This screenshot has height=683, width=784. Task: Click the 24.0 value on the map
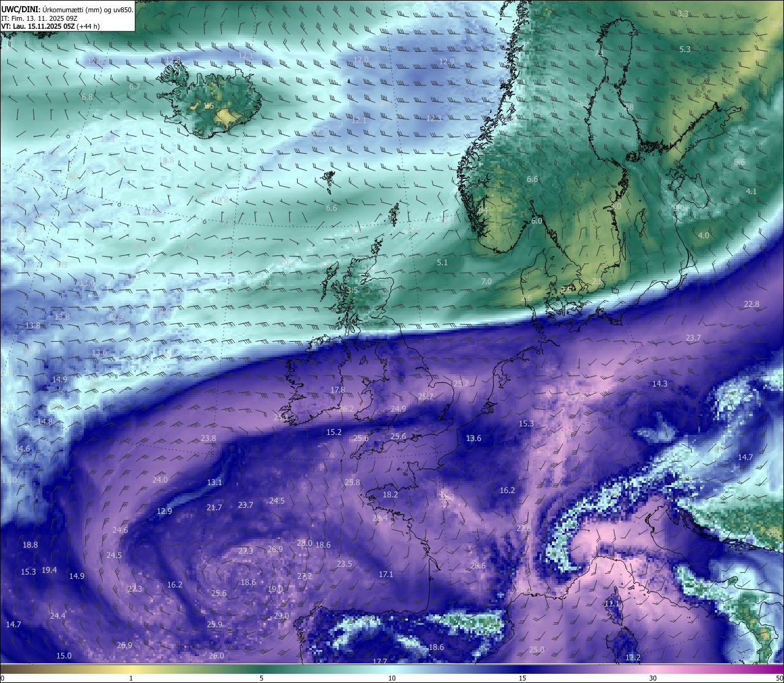point(160,480)
